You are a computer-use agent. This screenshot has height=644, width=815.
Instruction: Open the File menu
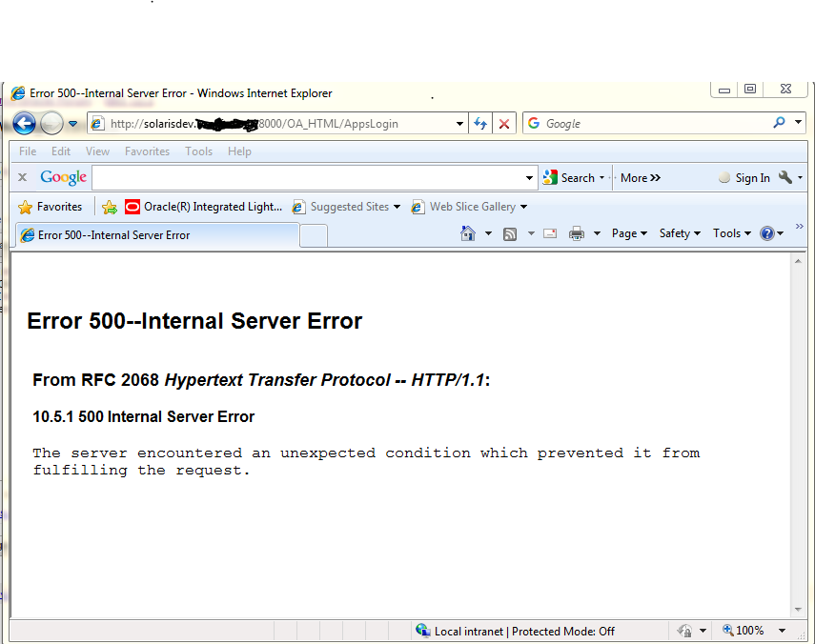point(28,151)
